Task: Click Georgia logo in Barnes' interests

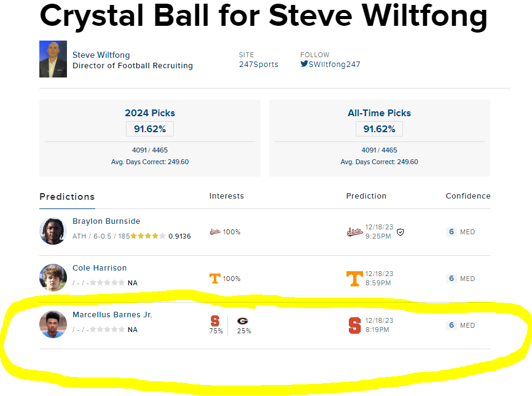Action: [243, 321]
